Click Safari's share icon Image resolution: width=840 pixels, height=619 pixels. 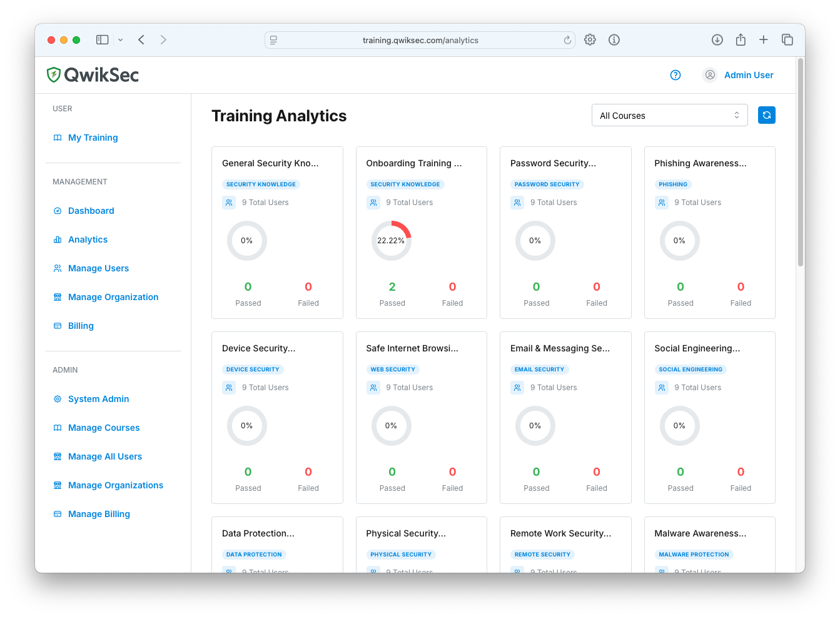coord(741,40)
